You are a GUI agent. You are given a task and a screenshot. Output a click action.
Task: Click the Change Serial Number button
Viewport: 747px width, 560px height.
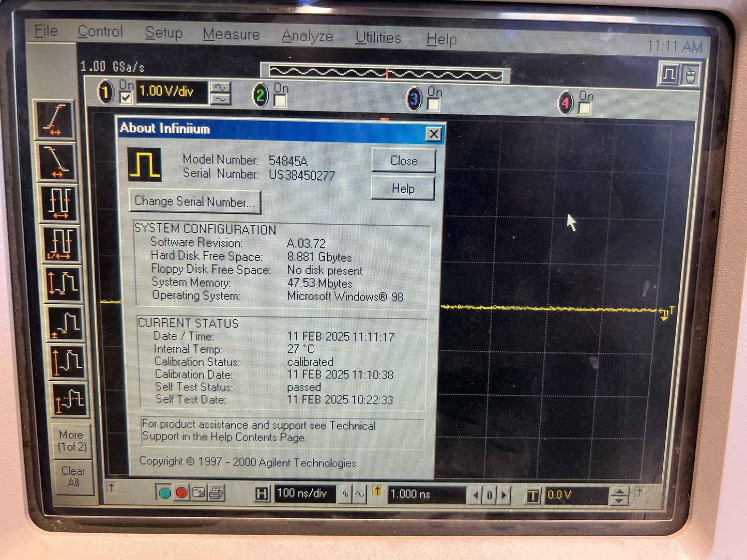point(194,201)
